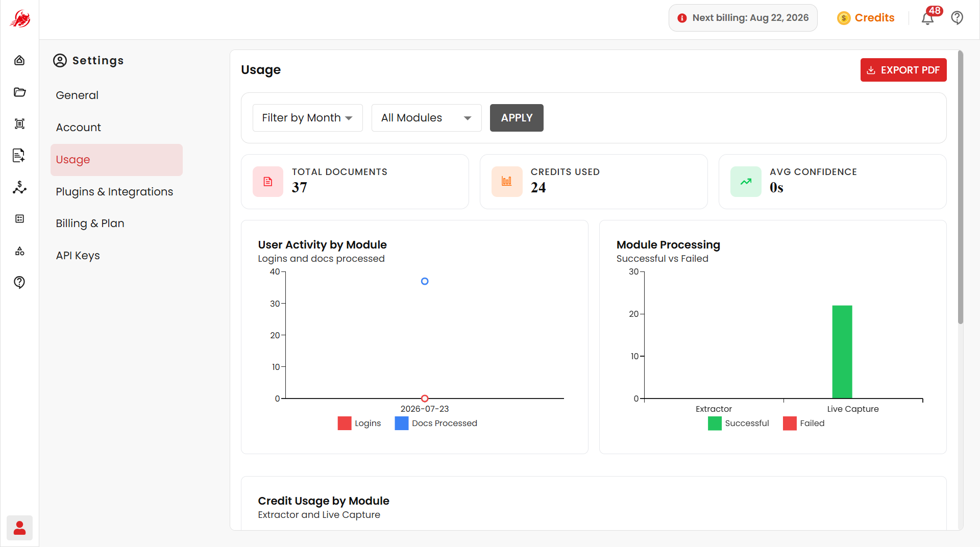The height and width of the screenshot is (547, 980).
Task: Open the All Modules dropdown
Action: click(x=427, y=118)
